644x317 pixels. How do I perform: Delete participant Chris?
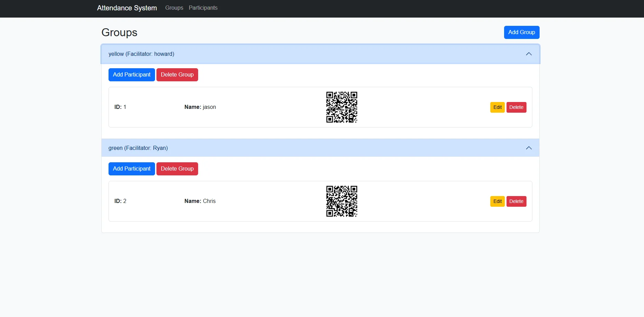point(516,201)
